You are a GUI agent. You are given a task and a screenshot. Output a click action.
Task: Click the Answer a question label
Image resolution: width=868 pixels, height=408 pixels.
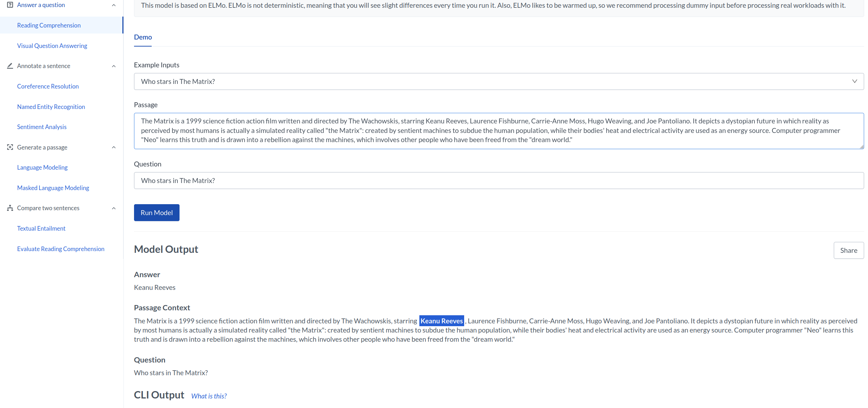pos(41,5)
